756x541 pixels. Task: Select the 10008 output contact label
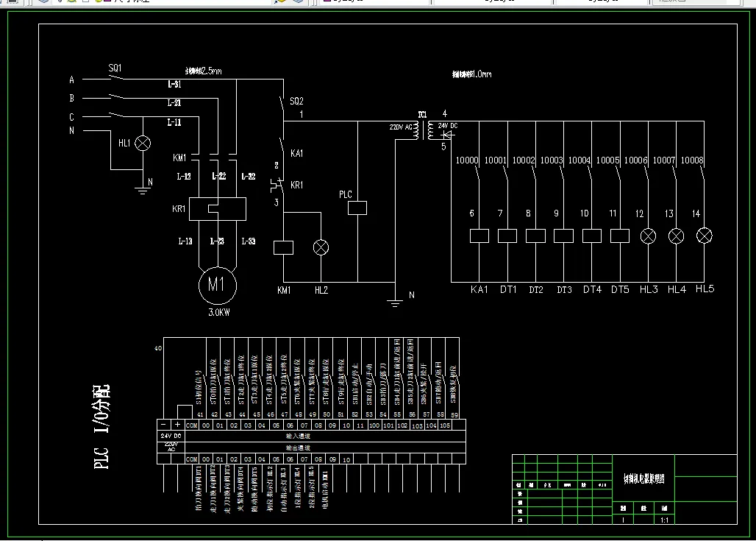pyautogui.click(x=692, y=160)
